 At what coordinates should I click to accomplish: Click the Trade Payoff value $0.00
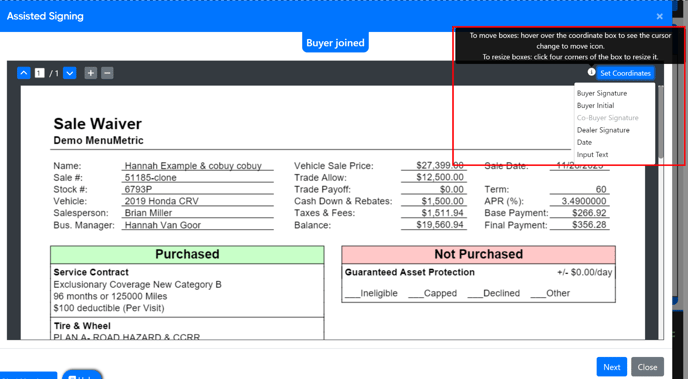452,190
